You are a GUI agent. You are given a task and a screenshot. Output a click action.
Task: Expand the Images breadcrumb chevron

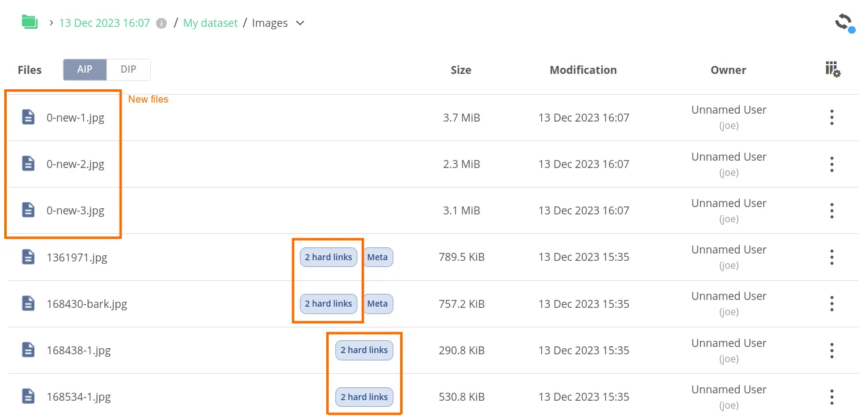click(x=299, y=23)
